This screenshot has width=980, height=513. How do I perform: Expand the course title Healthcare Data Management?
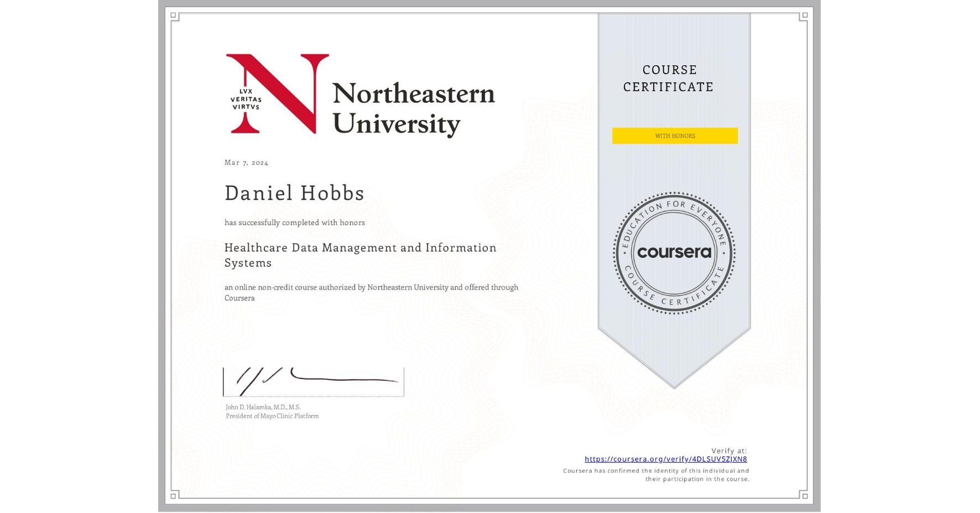[360, 248]
